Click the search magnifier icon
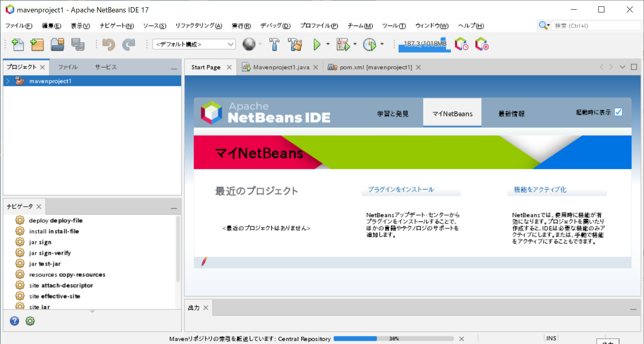 [543, 25]
